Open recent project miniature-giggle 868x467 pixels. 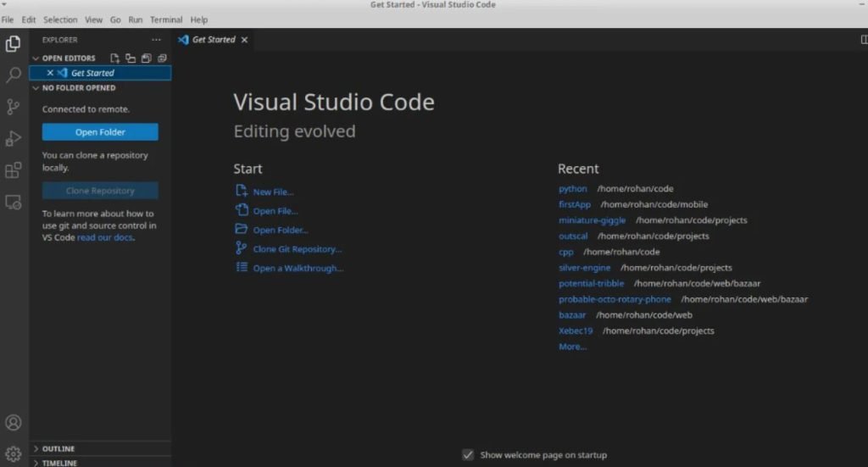(x=592, y=220)
